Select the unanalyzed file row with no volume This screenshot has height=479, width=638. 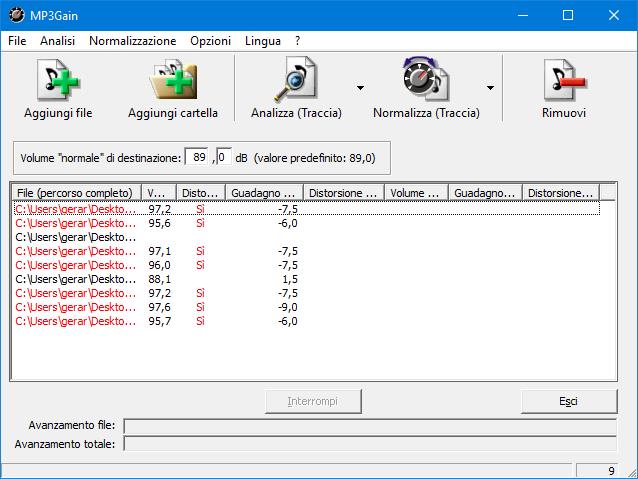[x=307, y=237]
